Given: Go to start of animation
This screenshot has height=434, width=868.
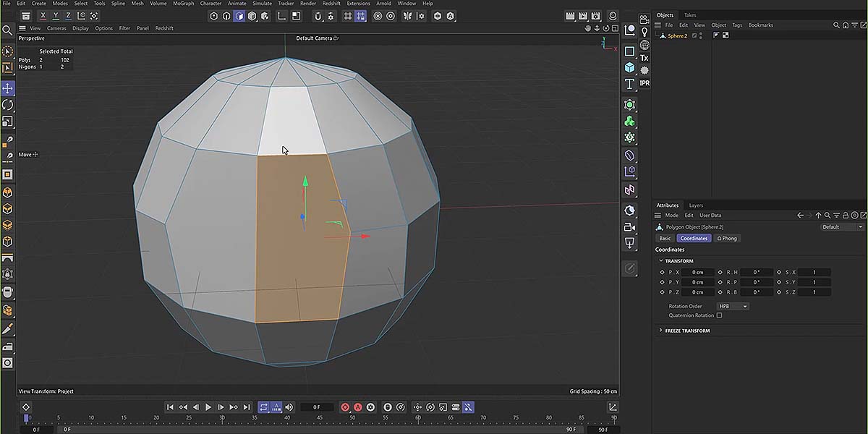Looking at the screenshot, I should (170, 407).
